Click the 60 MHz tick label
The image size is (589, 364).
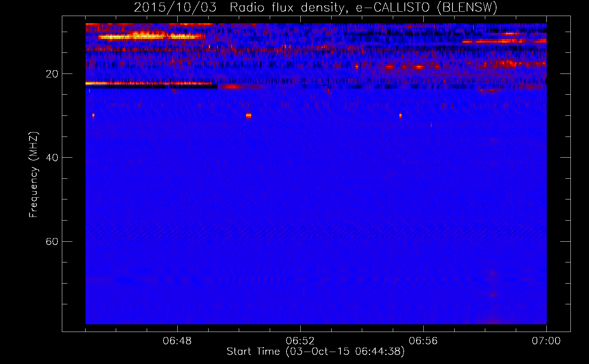pos(52,241)
